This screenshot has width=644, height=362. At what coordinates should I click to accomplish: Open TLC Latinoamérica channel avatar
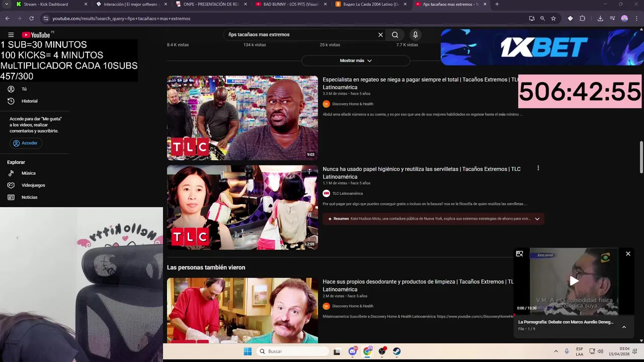pos(326,194)
